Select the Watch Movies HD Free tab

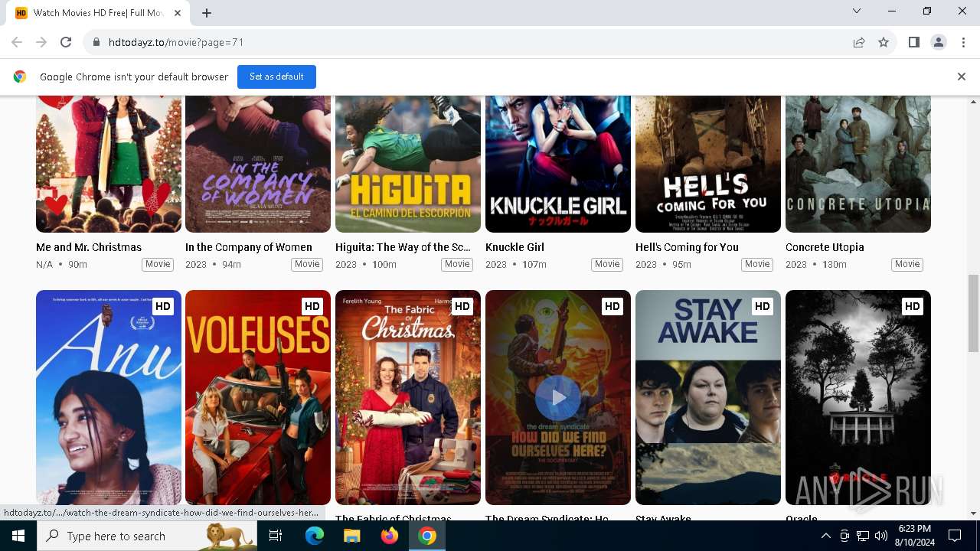[x=98, y=13]
